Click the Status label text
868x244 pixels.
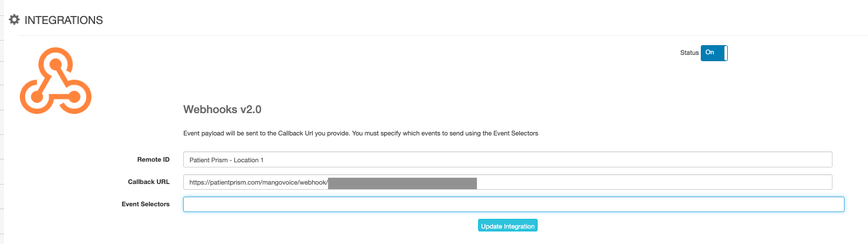click(689, 53)
